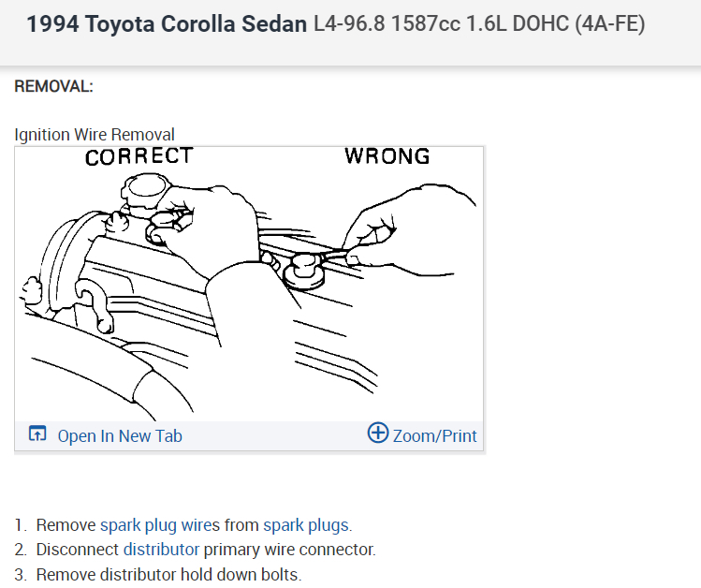The image size is (701, 588).
Task: Select the engine spec text '1.6L DOHC (4A-FE)'
Action: pyautogui.click(x=561, y=23)
